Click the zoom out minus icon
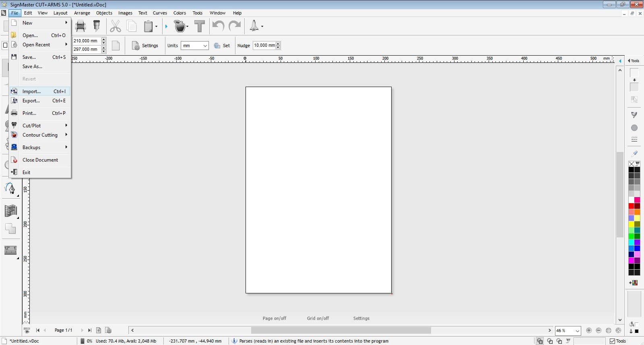 599,330
